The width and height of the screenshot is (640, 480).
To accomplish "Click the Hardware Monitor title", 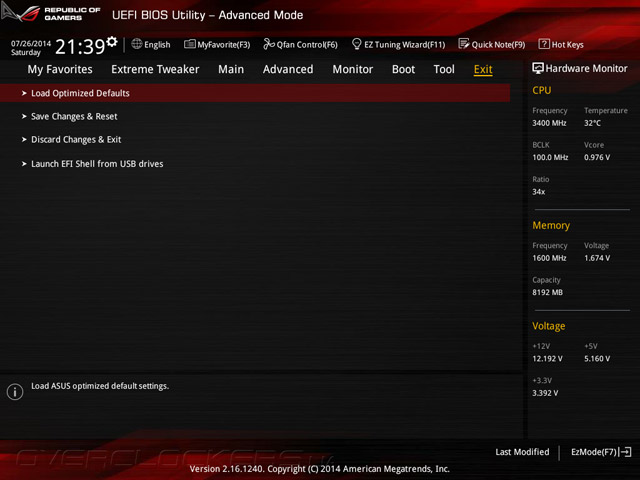I will [586, 69].
